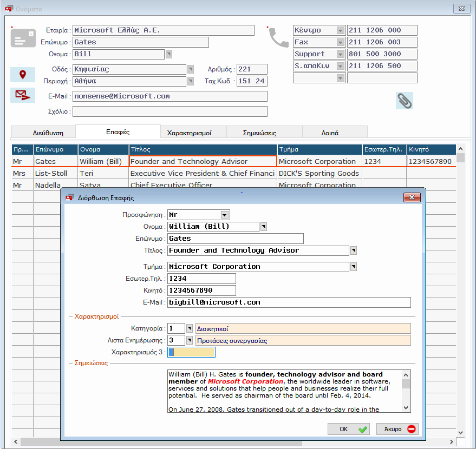The width and height of the screenshot is (476, 449).
Task: Open the lookup arrow next to Bill name field
Action: 169,54
